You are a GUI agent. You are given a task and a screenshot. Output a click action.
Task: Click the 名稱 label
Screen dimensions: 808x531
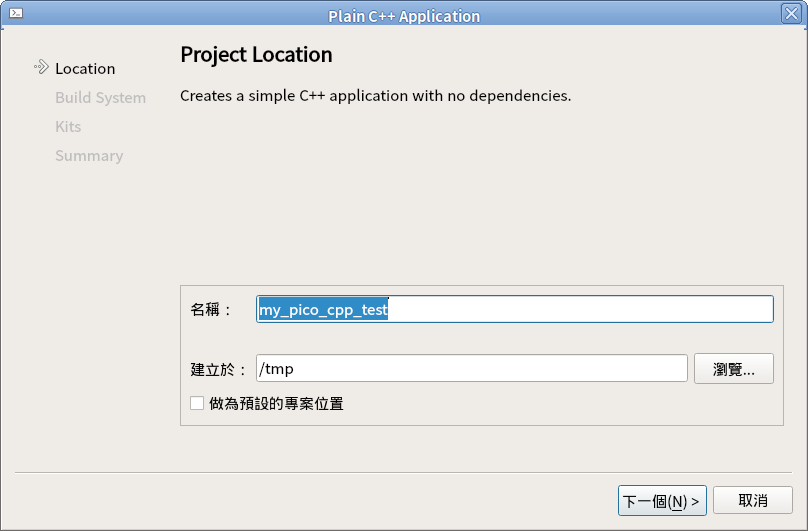point(211,309)
